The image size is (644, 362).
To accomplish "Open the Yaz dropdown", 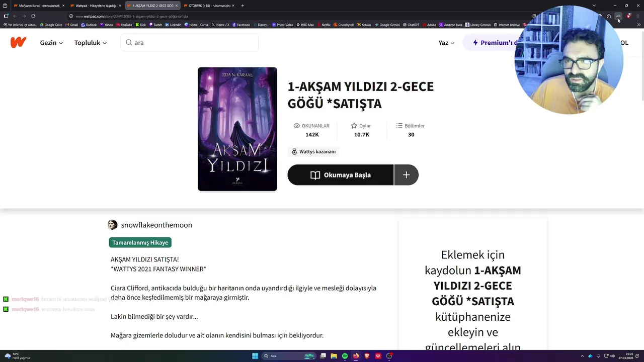I will click(x=446, y=43).
